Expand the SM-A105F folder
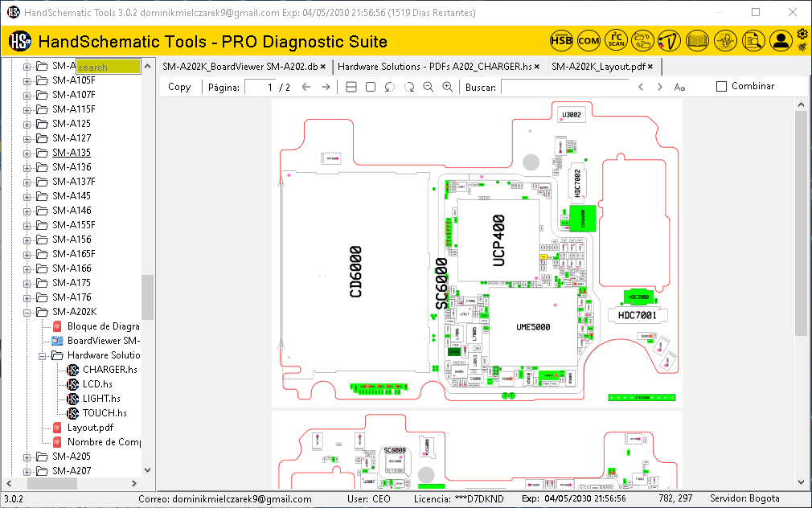The width and height of the screenshot is (812, 508). (x=27, y=81)
